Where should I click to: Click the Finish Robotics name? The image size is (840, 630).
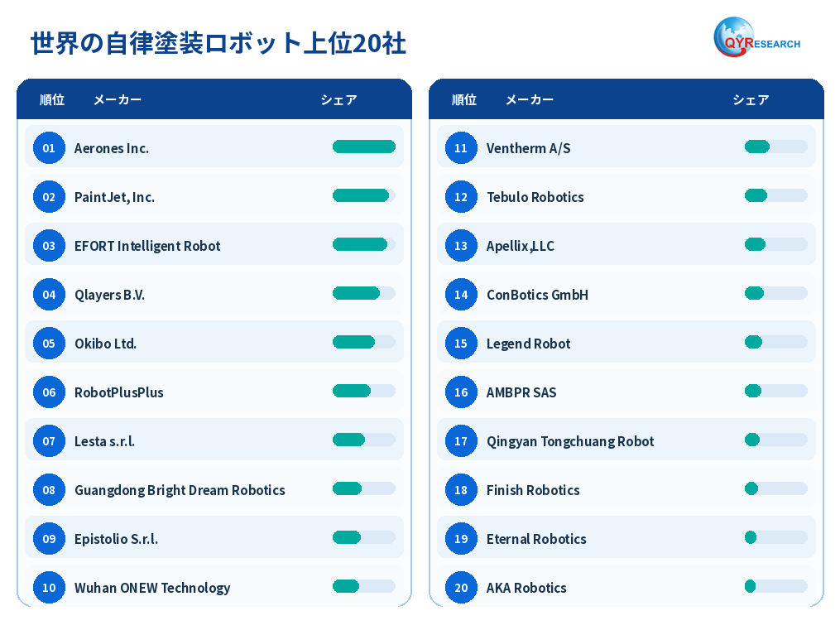(533, 490)
